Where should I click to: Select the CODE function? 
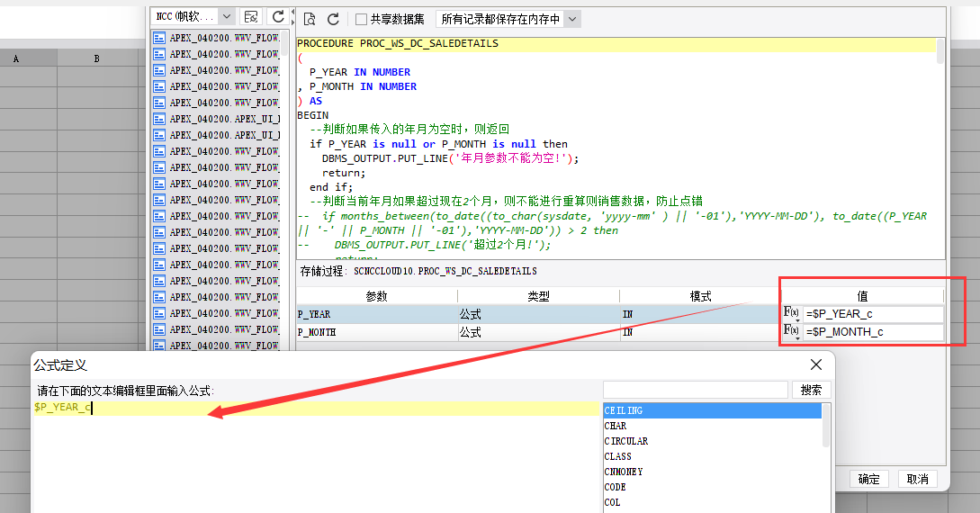pos(713,487)
